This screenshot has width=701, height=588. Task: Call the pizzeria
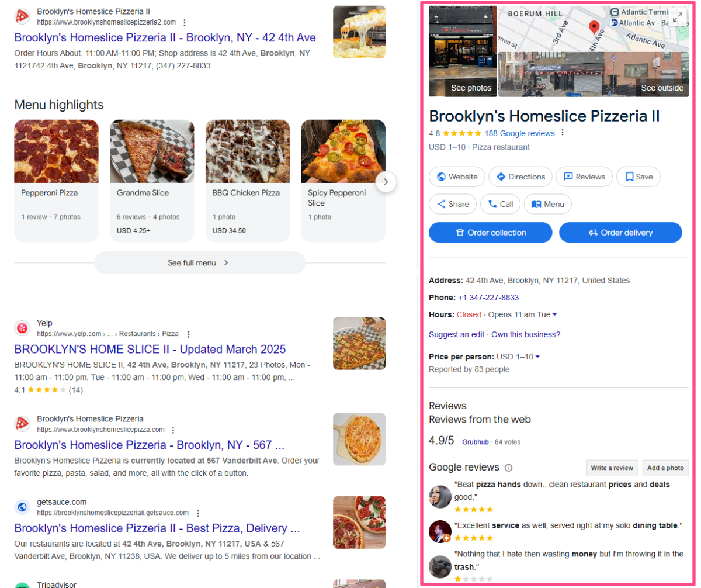pyautogui.click(x=501, y=204)
